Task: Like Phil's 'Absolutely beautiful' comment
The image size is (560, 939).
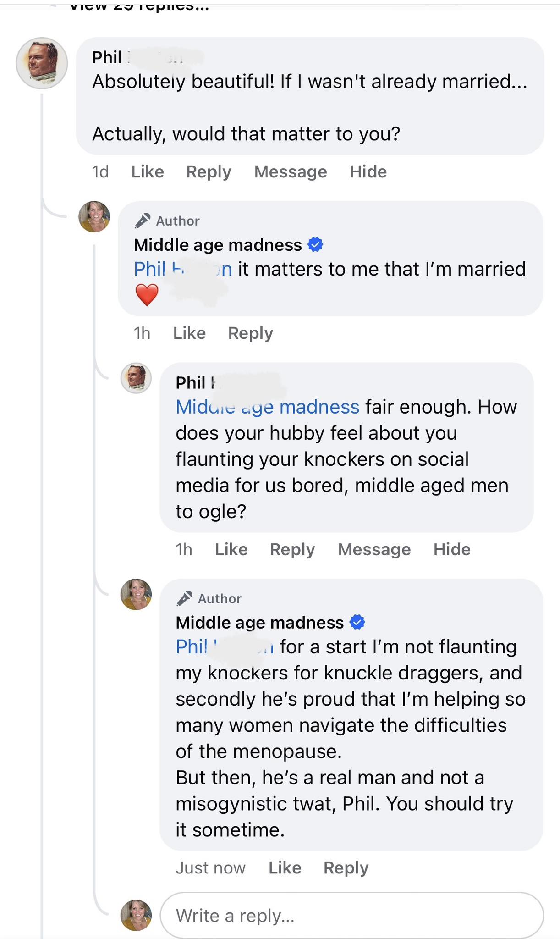Action: 148,171
